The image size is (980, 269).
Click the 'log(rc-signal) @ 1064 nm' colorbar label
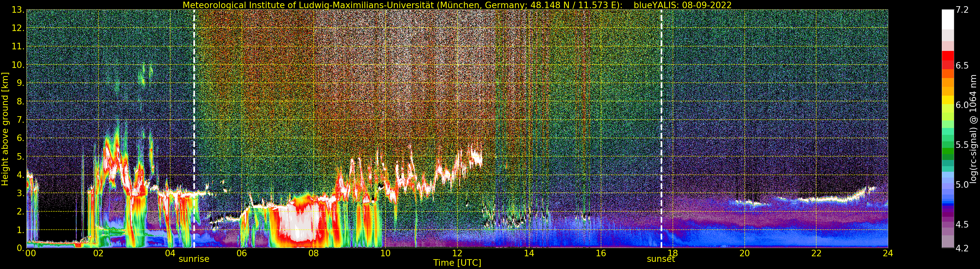973,129
